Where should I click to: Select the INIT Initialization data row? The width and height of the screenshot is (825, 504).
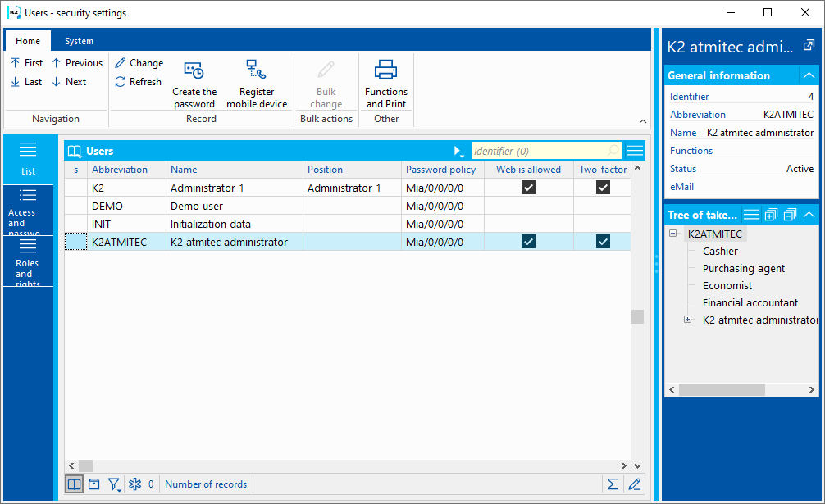[347, 224]
